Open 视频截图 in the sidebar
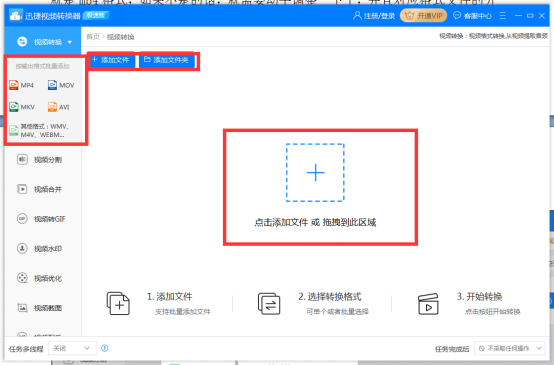The width and height of the screenshot is (554, 365). pyautogui.click(x=40, y=308)
